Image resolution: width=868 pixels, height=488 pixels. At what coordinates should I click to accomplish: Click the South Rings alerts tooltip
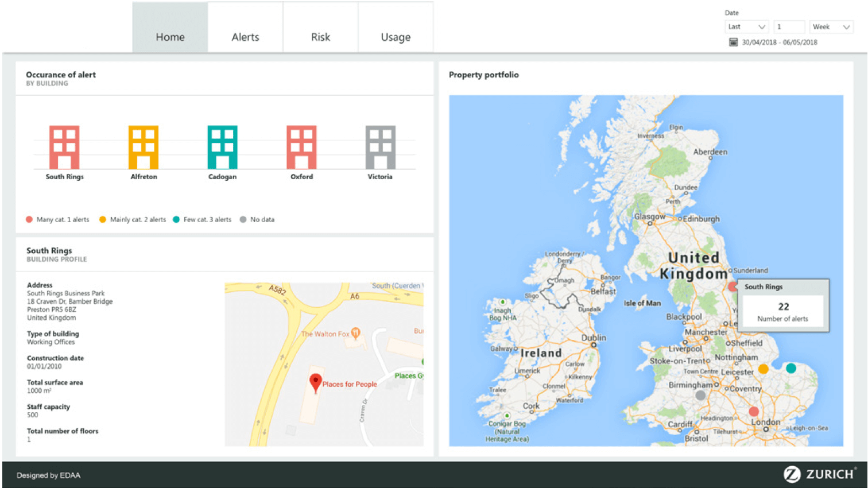pyautogui.click(x=783, y=305)
